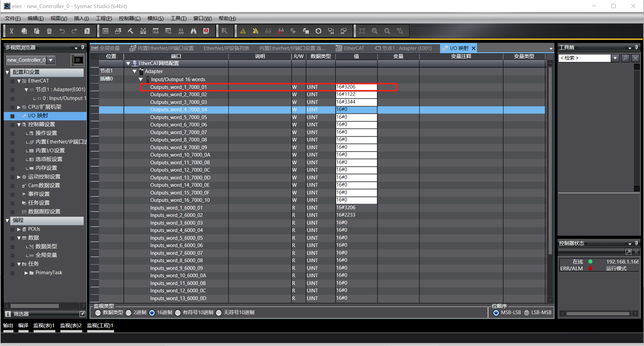Click the Undo arrow icon
This screenshot has width=644, height=346.
[x=62, y=31]
